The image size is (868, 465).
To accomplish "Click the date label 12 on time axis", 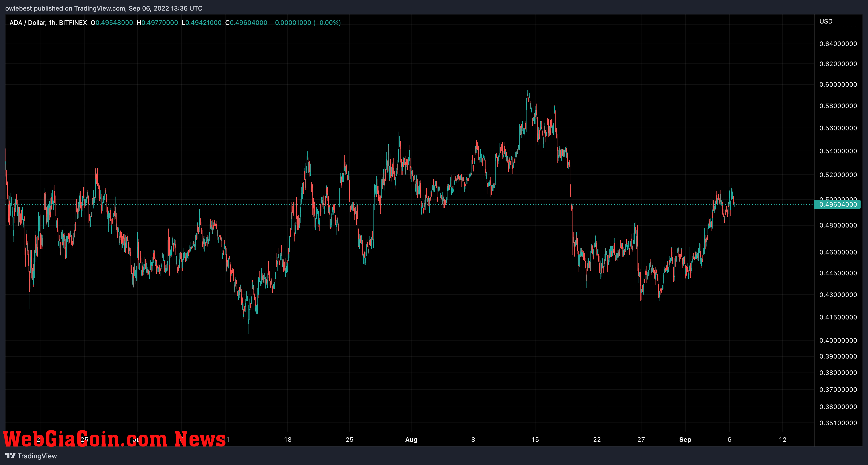I will [x=782, y=439].
